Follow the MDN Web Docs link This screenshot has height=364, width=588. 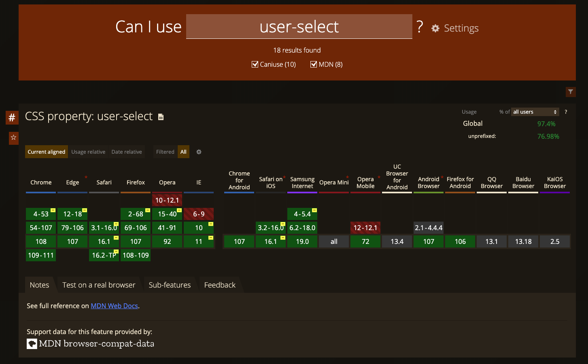(114, 306)
